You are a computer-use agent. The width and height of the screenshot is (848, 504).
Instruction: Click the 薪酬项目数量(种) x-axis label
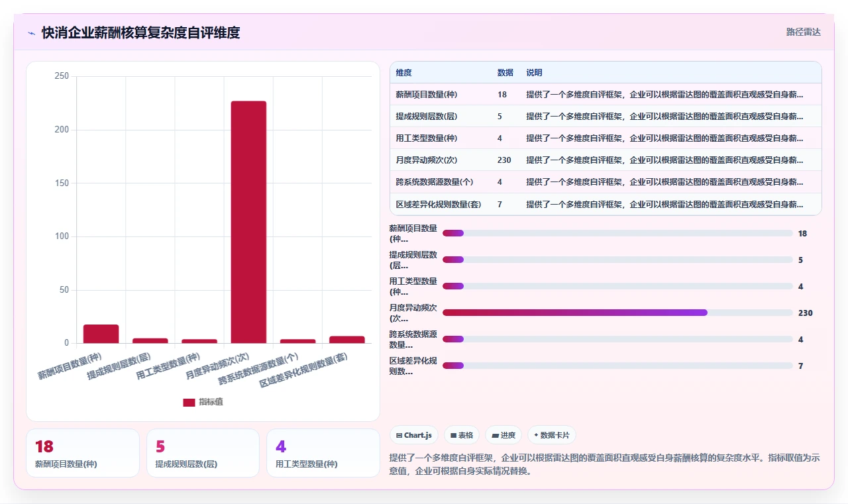pyautogui.click(x=70, y=366)
